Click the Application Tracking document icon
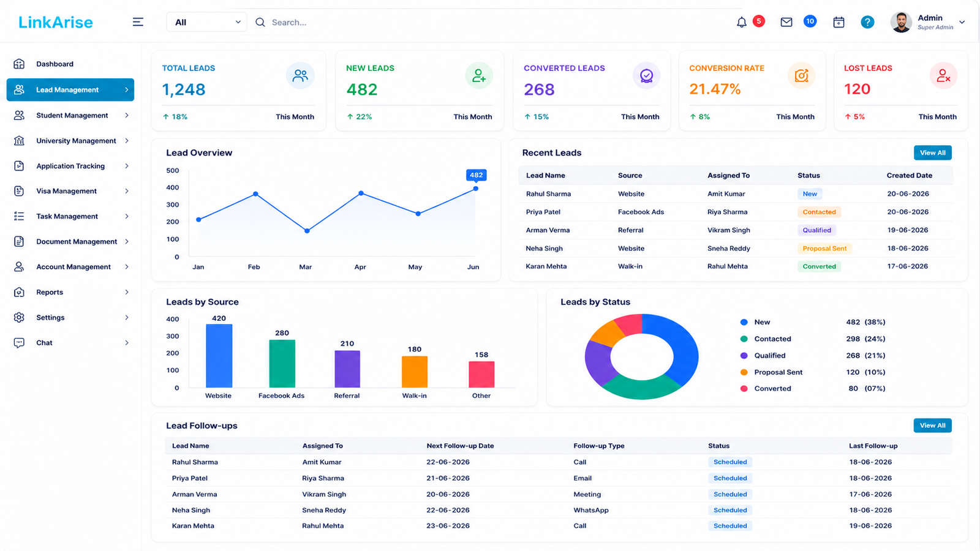 [19, 166]
